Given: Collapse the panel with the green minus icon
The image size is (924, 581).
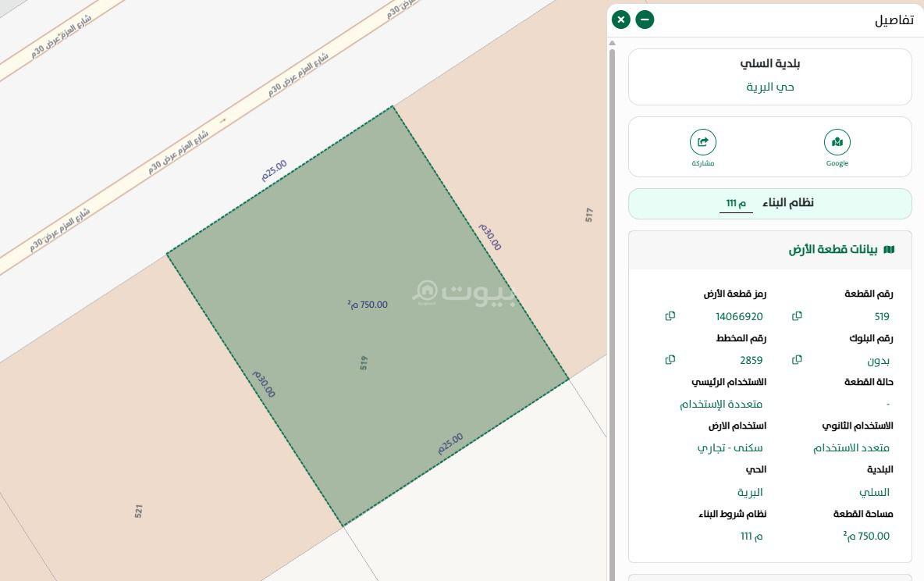Looking at the screenshot, I should [645, 20].
